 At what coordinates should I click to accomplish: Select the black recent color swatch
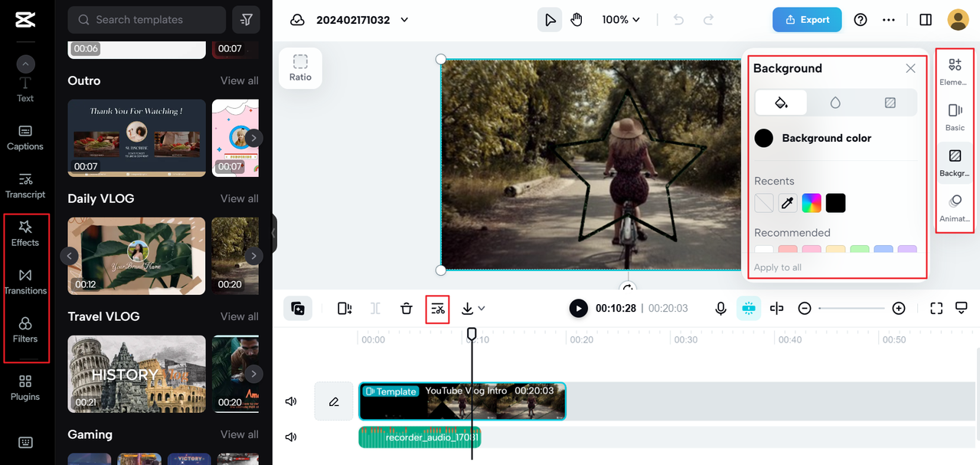835,203
